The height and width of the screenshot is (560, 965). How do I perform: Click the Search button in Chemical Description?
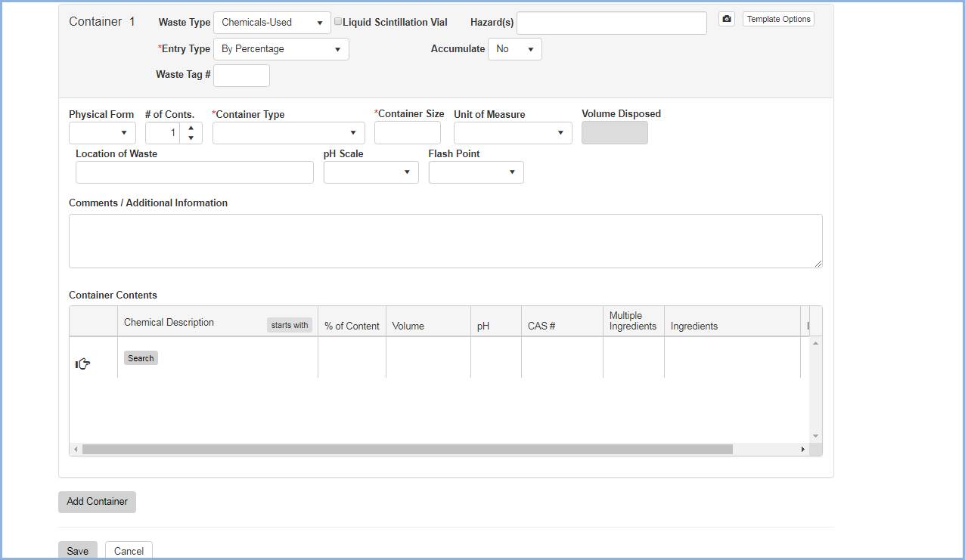141,358
